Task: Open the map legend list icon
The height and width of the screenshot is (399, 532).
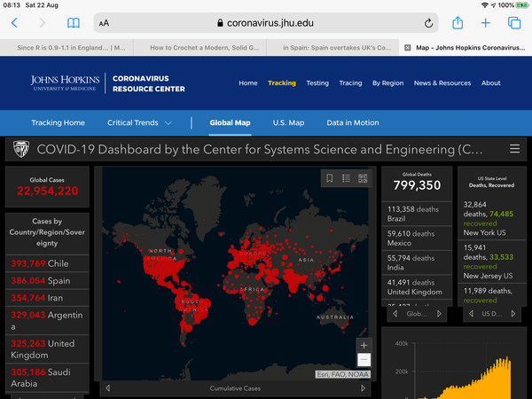Action: 346,178
